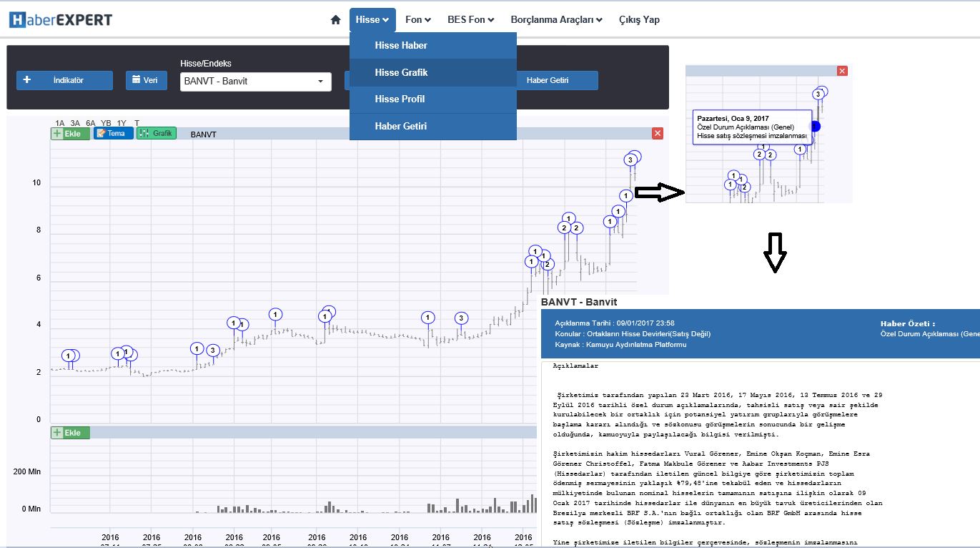The height and width of the screenshot is (548, 980).
Task: Expand the Fon menu
Action: [417, 20]
